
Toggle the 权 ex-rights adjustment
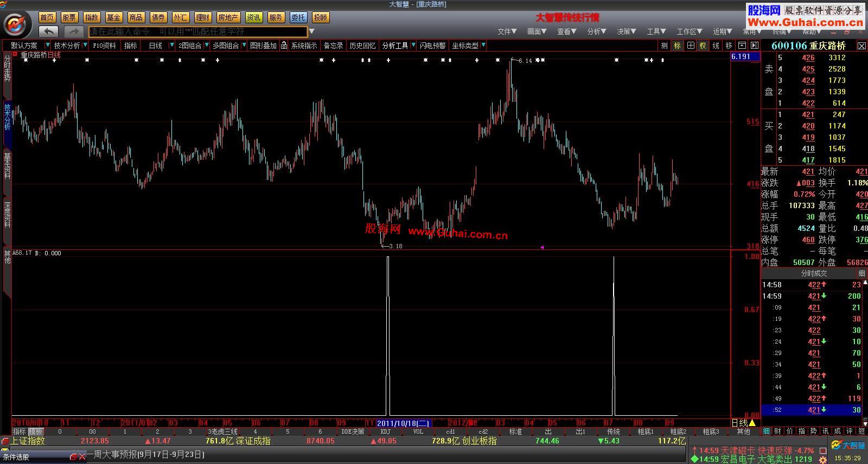pos(703,46)
